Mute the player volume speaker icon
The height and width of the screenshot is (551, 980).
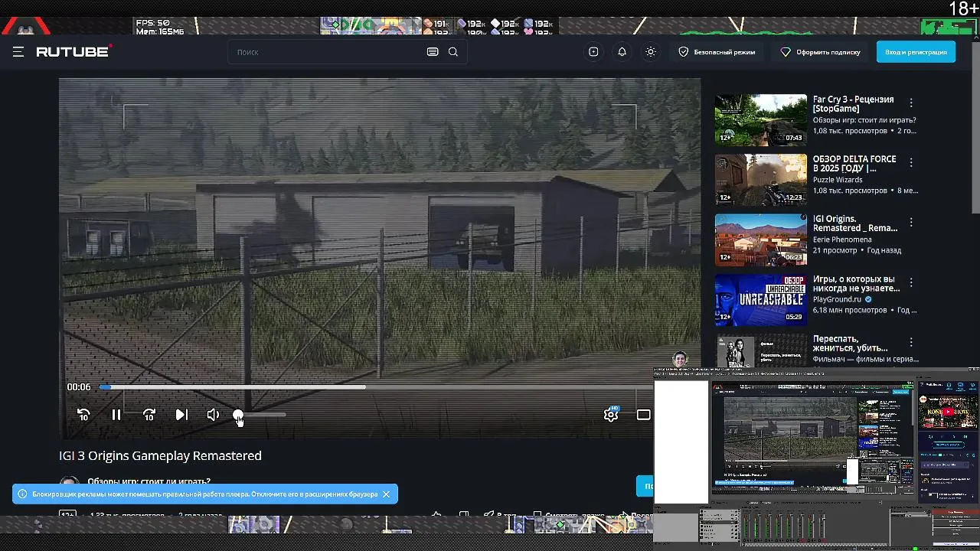213,415
